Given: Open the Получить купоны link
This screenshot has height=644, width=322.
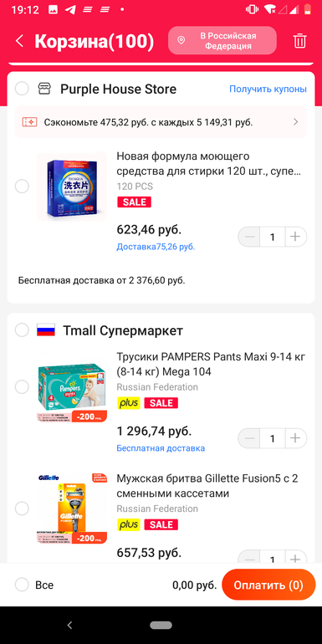Looking at the screenshot, I should click(268, 89).
